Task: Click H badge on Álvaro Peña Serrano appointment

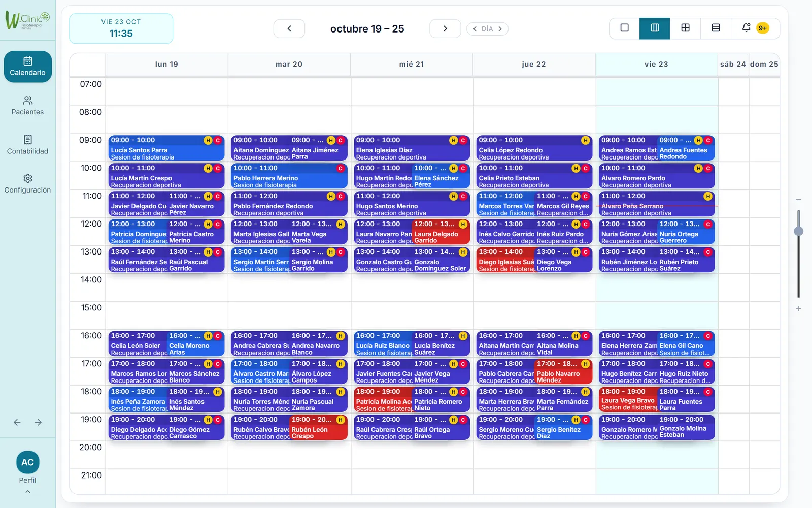Action: click(x=708, y=196)
